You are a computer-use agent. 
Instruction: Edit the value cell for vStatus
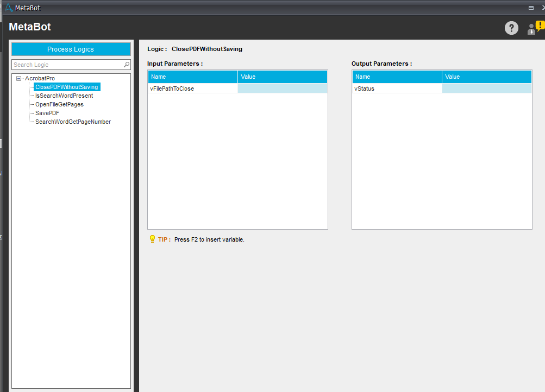487,88
